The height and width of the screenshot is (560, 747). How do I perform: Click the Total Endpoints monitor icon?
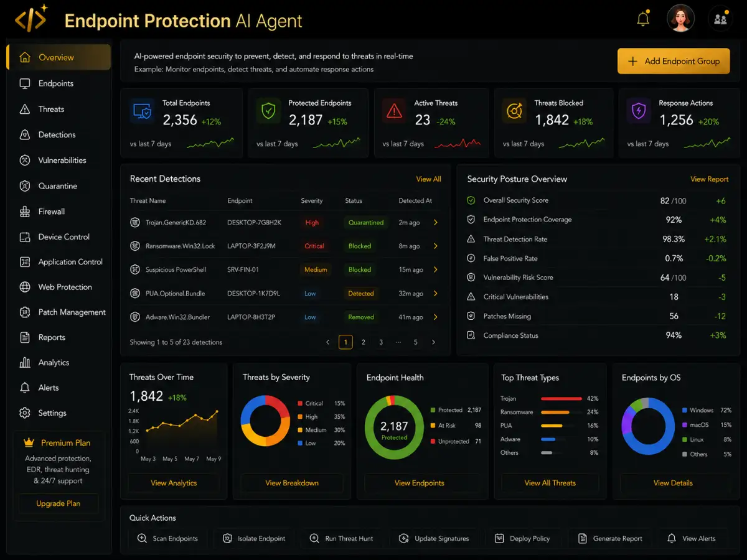(142, 111)
